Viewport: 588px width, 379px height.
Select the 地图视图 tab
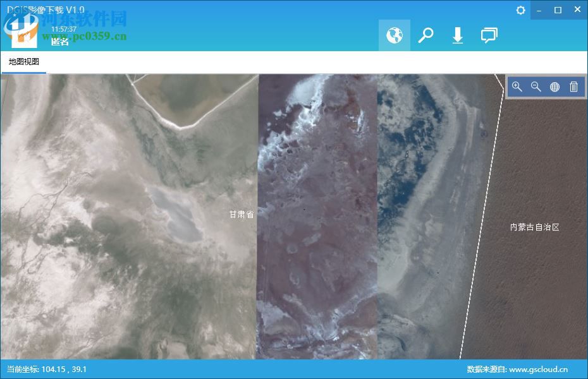(24, 62)
